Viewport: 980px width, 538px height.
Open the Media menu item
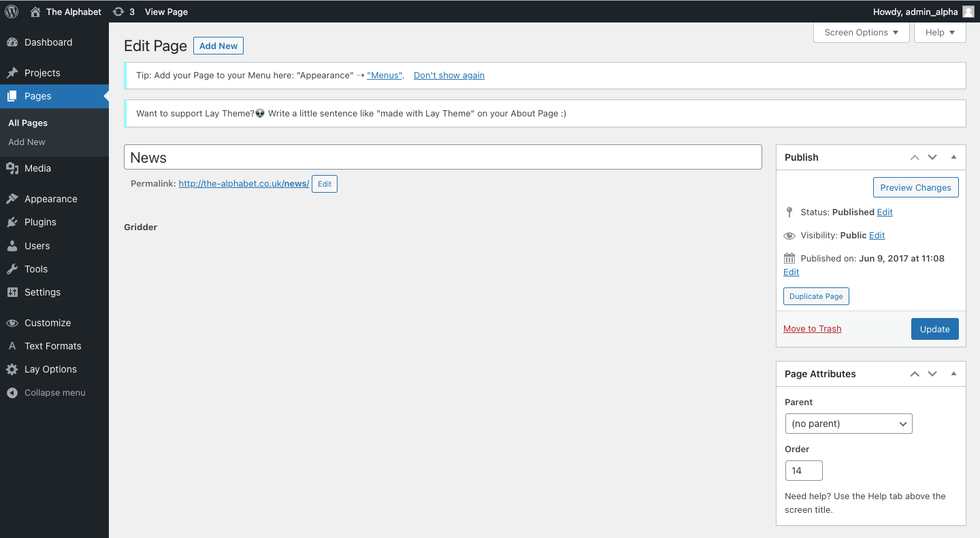click(x=37, y=168)
